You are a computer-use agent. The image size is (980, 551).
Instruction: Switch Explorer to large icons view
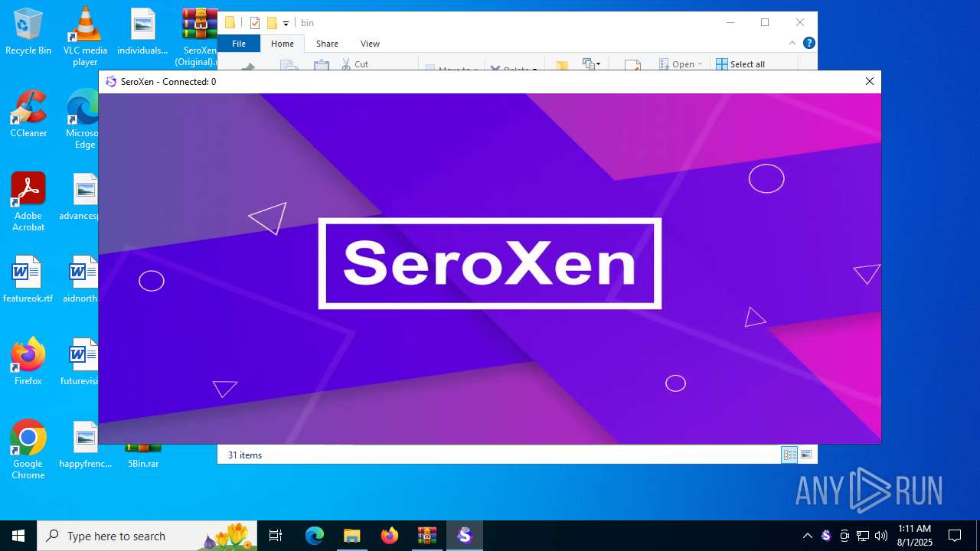click(806, 455)
